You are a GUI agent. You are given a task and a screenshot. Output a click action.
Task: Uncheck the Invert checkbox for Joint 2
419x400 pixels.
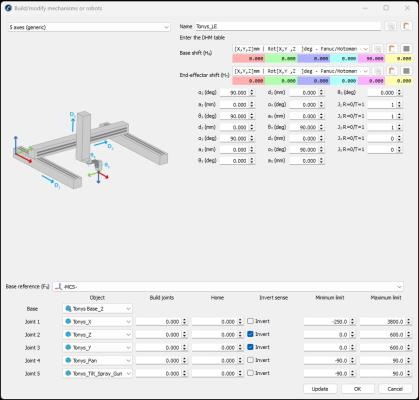click(x=250, y=334)
